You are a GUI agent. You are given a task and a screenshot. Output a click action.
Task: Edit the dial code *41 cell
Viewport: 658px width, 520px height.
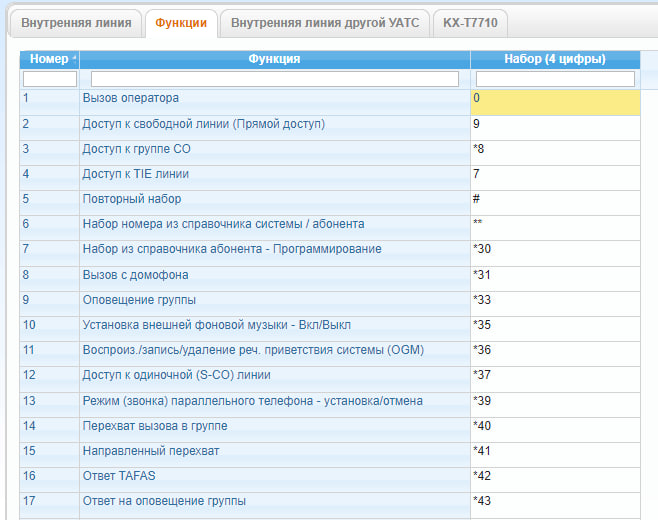click(555, 455)
